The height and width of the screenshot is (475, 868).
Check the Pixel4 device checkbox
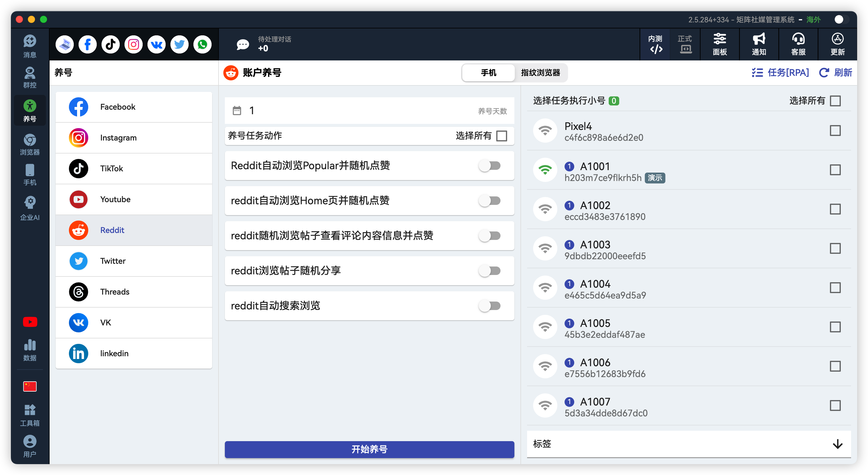[835, 131]
